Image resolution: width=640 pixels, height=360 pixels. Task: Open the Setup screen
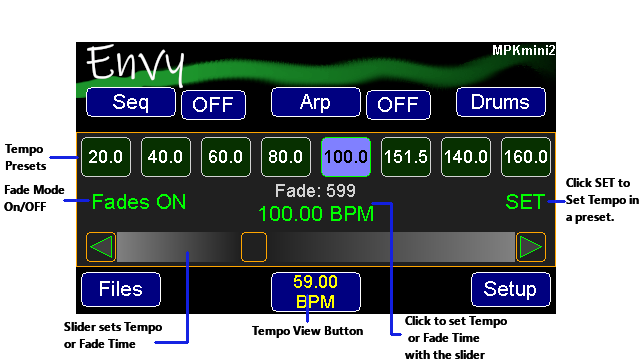tap(510, 289)
